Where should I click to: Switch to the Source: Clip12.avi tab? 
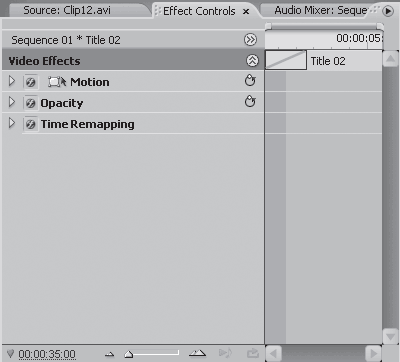[67, 10]
